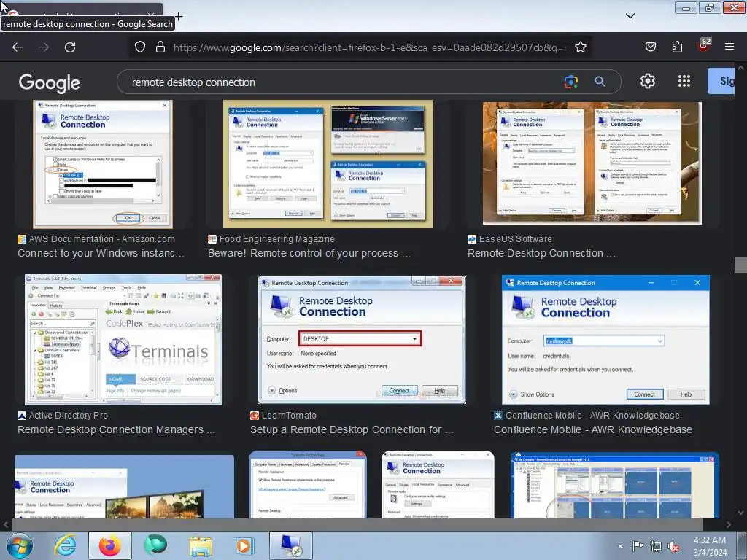Open the remote audio settings dialog thumbnail
The height and width of the screenshot is (560, 747).
coord(438,484)
